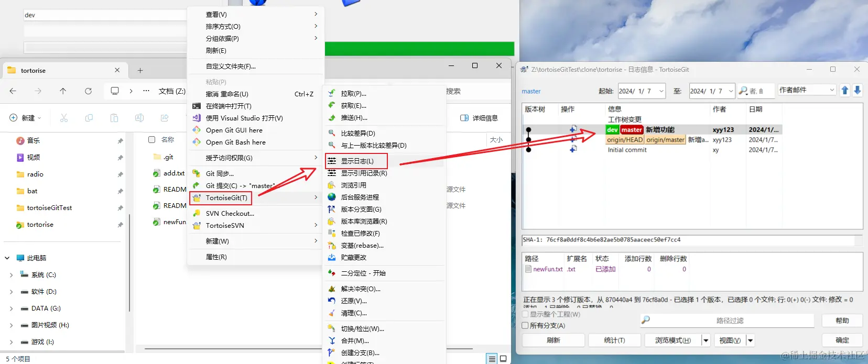Click the Open Git GUI here icon
This screenshot has width=868, height=364.
click(197, 130)
